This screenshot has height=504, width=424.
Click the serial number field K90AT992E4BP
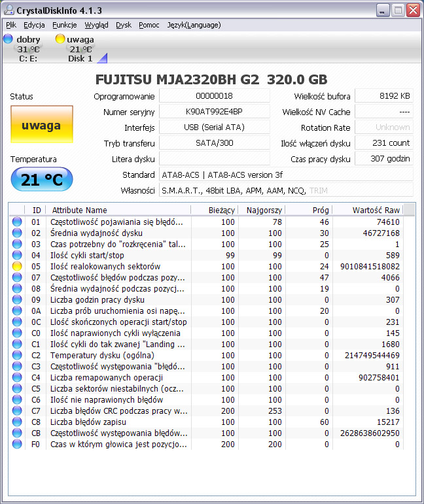click(214, 112)
